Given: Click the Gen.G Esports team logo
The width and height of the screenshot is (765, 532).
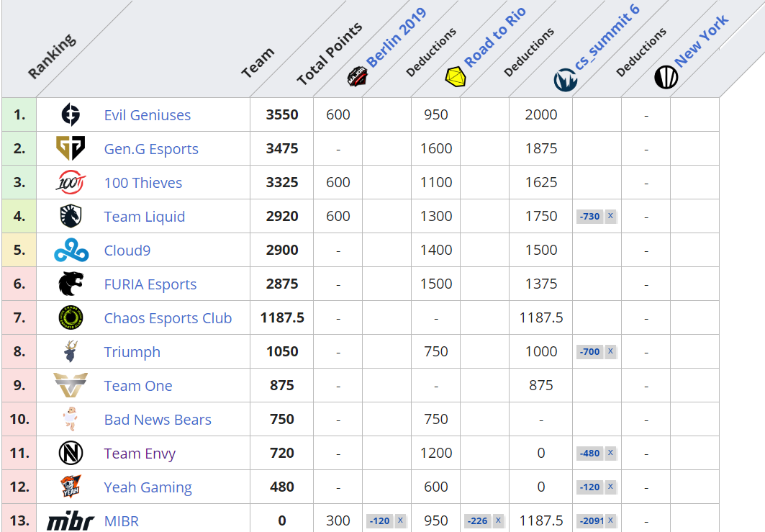Looking at the screenshot, I should pyautogui.click(x=71, y=148).
